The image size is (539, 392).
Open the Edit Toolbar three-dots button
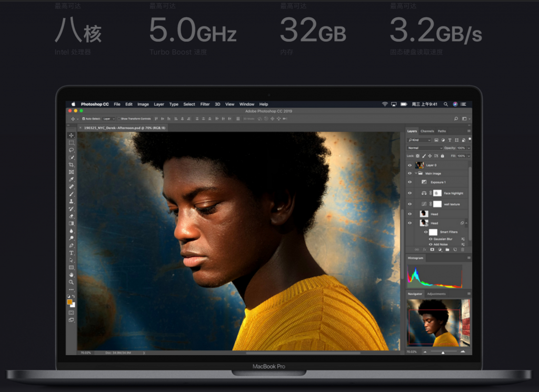click(71, 289)
